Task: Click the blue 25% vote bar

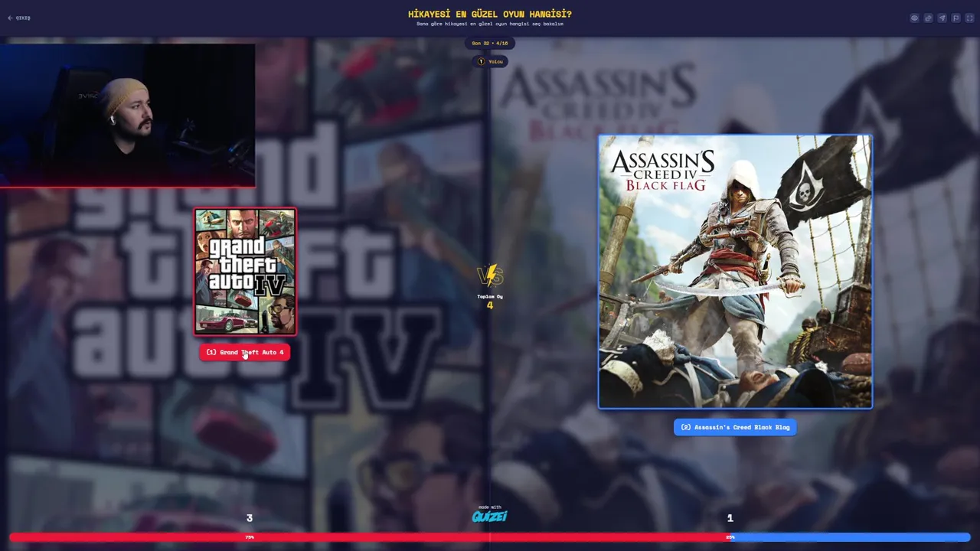Action: click(850, 537)
